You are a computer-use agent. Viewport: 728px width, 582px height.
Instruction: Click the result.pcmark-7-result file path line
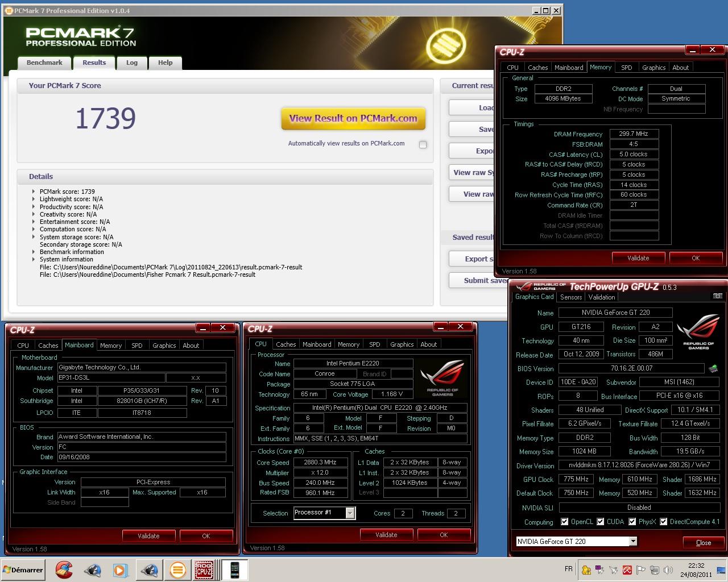point(171,267)
